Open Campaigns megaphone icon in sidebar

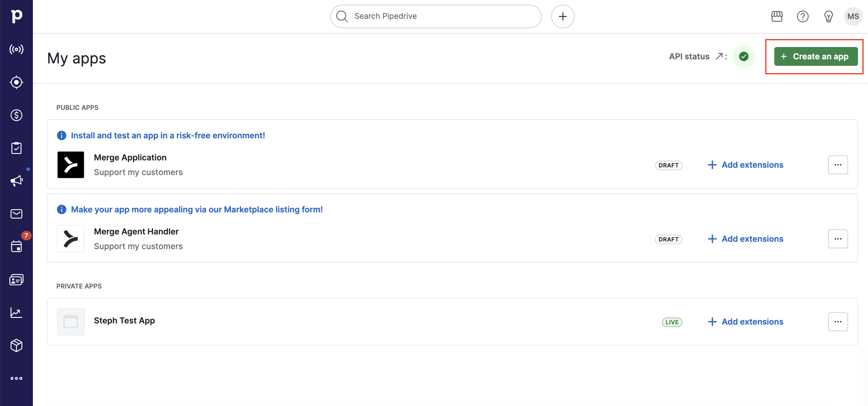pyautogui.click(x=16, y=181)
